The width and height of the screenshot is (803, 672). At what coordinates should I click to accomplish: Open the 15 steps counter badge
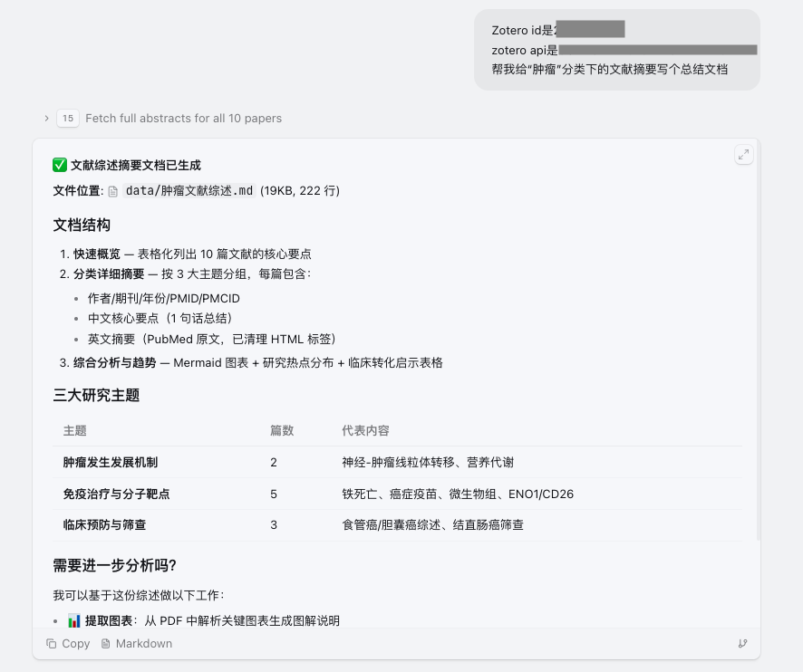coord(68,119)
